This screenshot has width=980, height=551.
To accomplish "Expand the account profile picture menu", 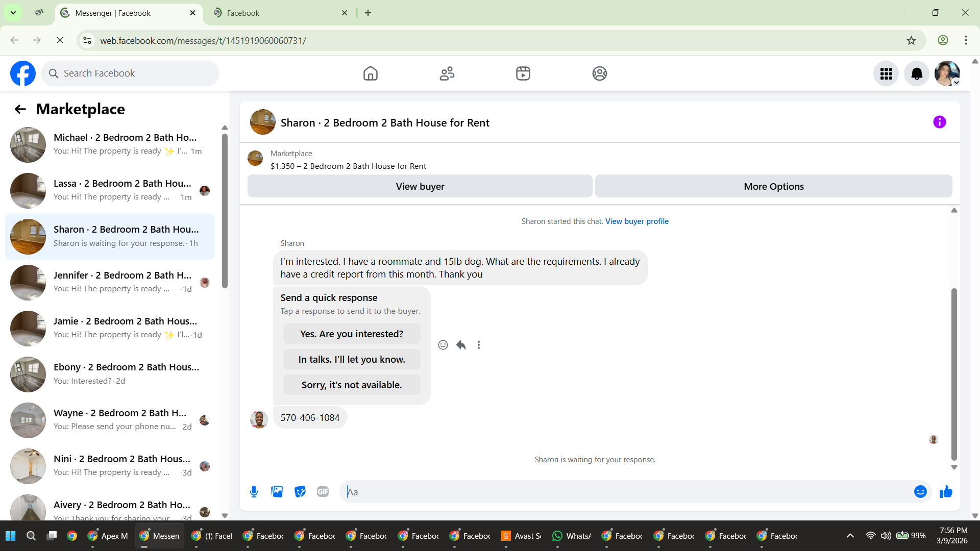I will point(947,74).
